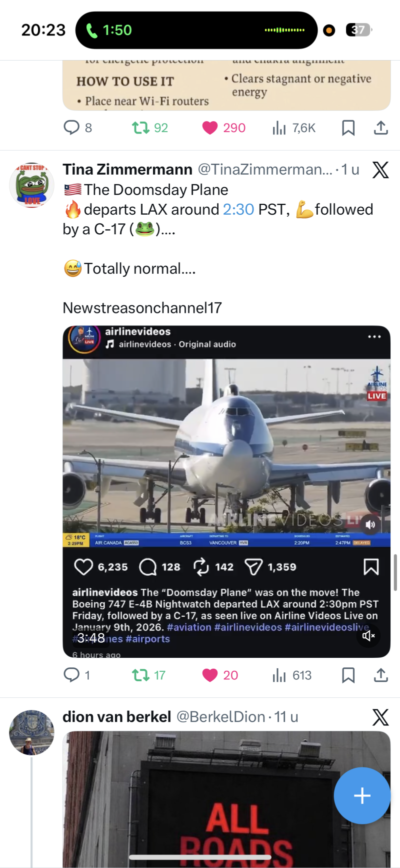Repost the top post with 92 reposts
This screenshot has width=400, height=868.
(140, 128)
